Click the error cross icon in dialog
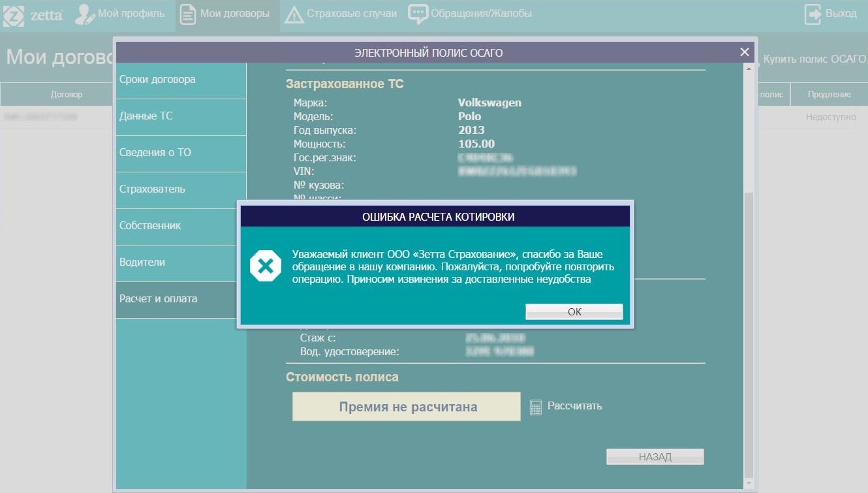The height and width of the screenshot is (493, 868). (x=266, y=266)
